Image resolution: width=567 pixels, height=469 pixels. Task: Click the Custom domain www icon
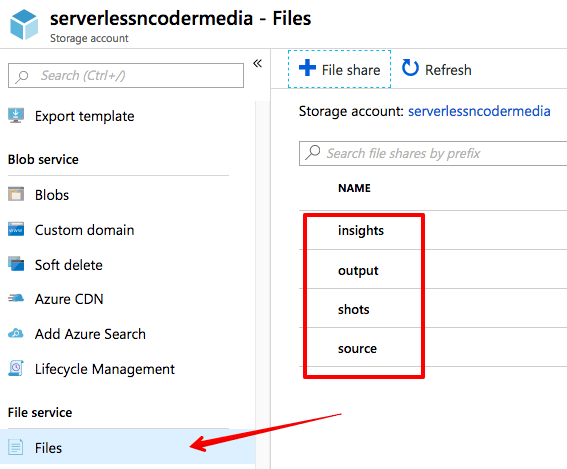click(16, 229)
